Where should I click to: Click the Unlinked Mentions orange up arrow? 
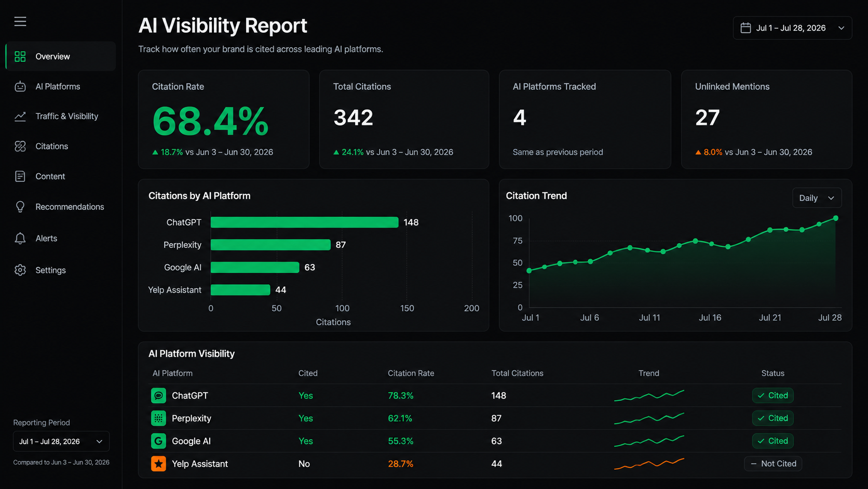698,152
